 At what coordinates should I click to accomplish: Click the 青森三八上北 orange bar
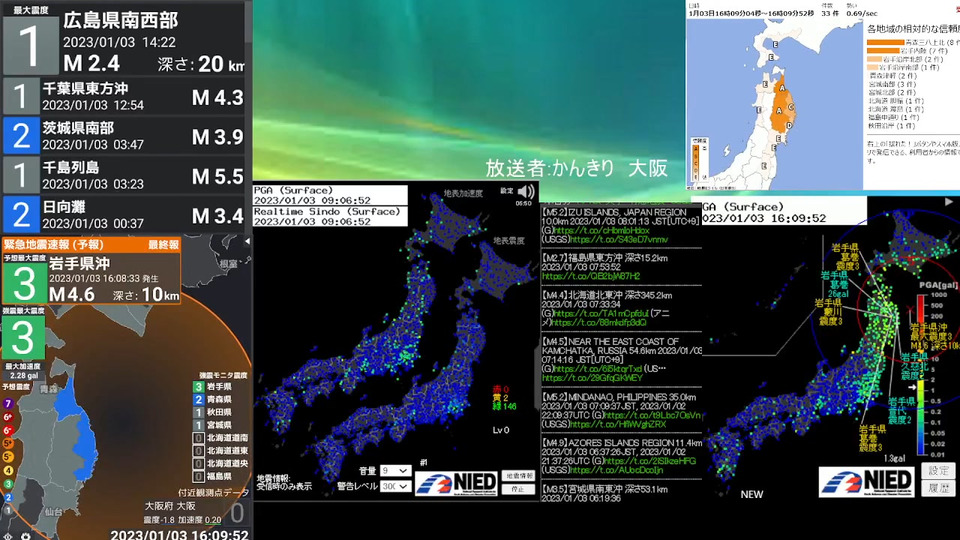coord(885,42)
